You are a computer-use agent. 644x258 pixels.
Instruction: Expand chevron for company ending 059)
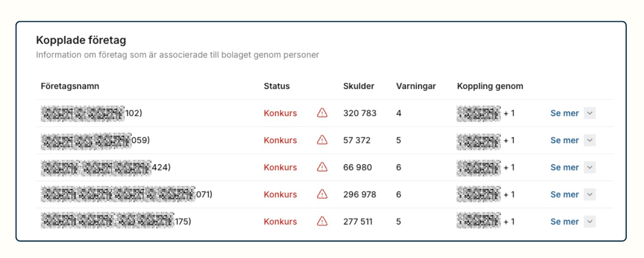pos(590,140)
